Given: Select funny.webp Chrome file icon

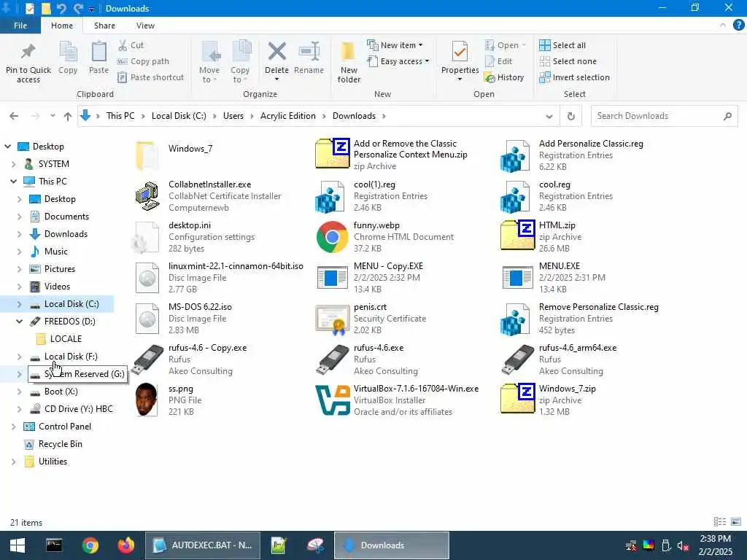Looking at the screenshot, I should point(333,237).
